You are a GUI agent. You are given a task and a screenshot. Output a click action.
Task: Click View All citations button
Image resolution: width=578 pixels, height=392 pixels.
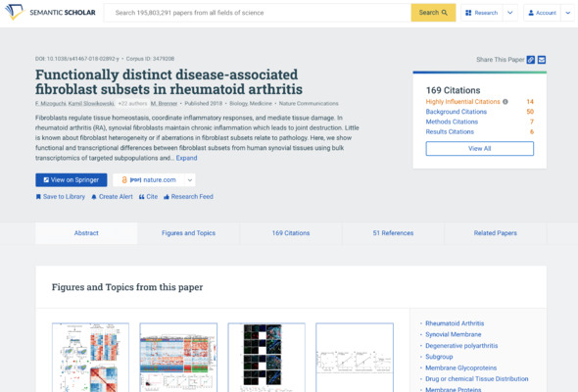pyautogui.click(x=480, y=149)
